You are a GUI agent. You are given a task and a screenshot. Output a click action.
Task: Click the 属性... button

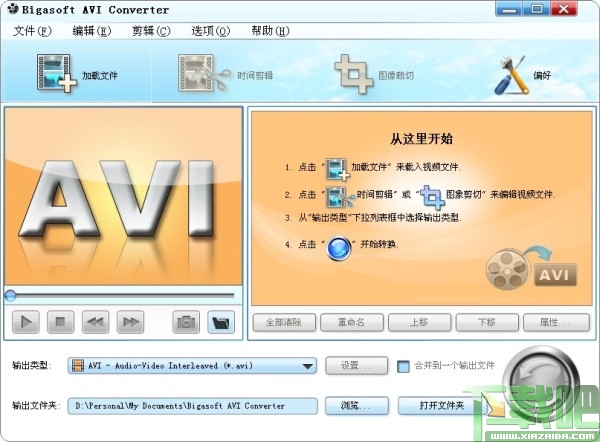pyautogui.click(x=556, y=323)
